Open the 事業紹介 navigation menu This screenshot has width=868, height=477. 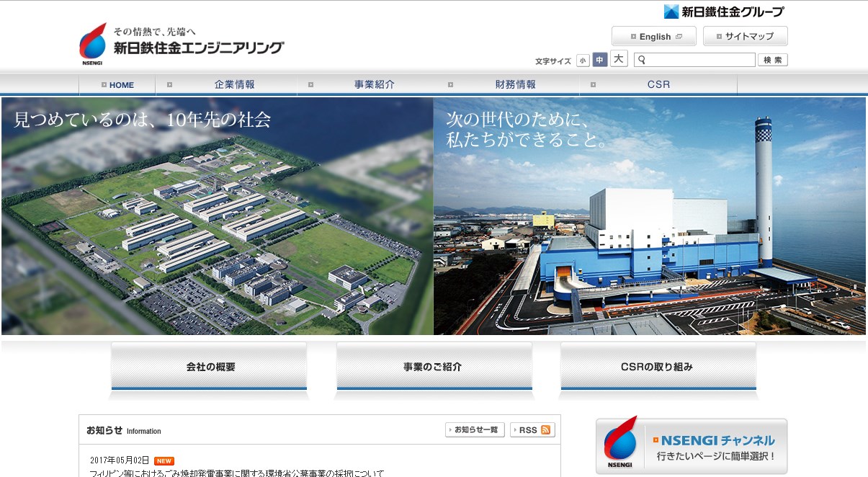[368, 84]
